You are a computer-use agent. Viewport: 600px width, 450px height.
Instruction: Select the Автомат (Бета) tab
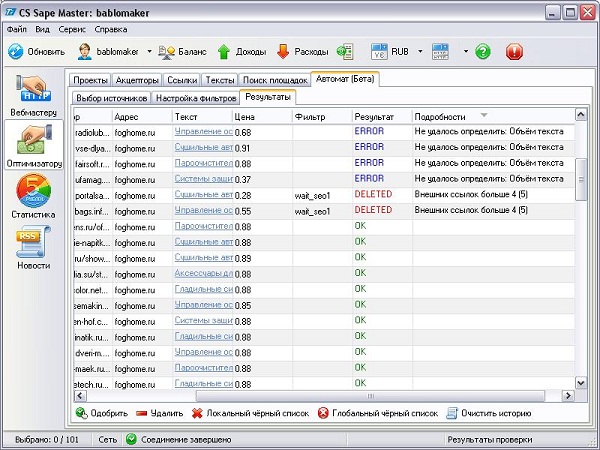pos(345,79)
